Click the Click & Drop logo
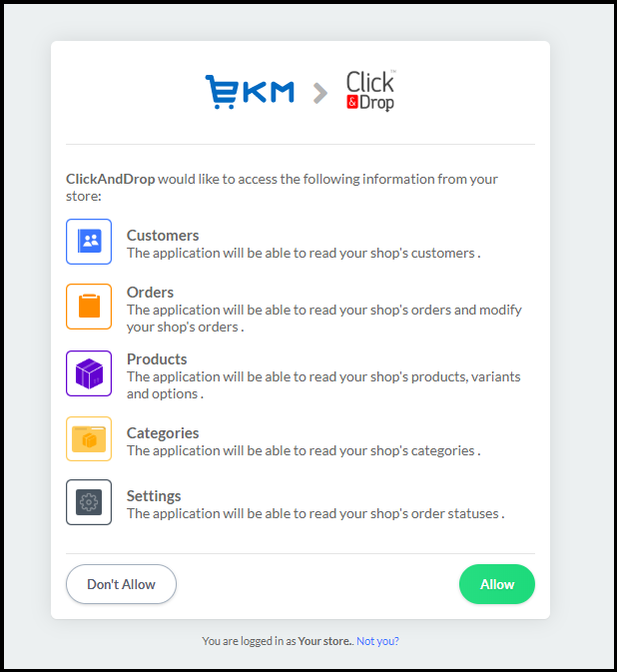Image resolution: width=617 pixels, height=672 pixels. pos(370,90)
